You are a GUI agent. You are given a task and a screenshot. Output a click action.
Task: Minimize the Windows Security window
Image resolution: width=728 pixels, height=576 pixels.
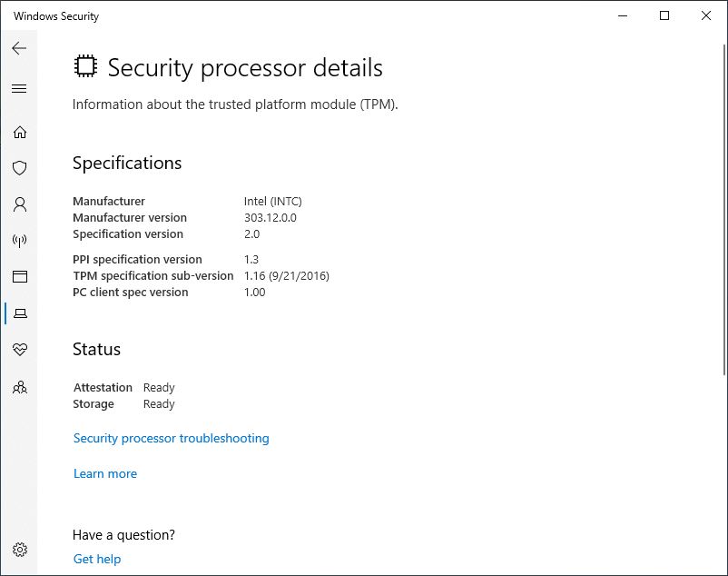pyautogui.click(x=623, y=15)
